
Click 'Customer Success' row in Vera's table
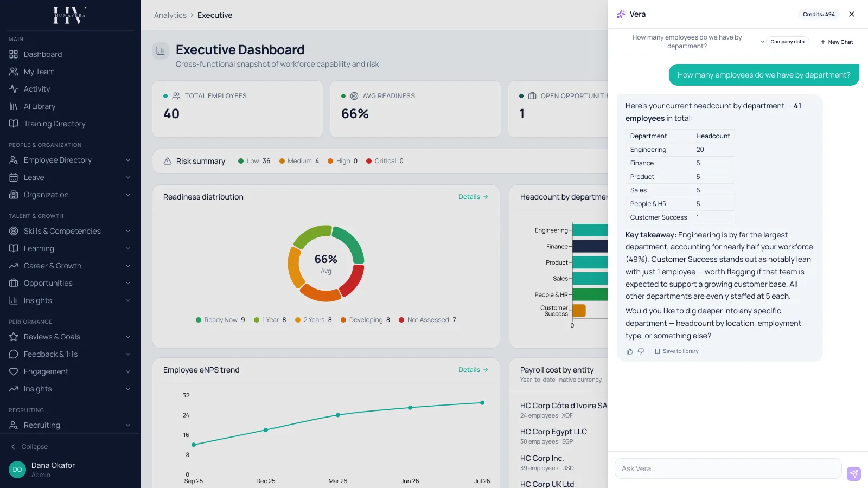tap(680, 217)
